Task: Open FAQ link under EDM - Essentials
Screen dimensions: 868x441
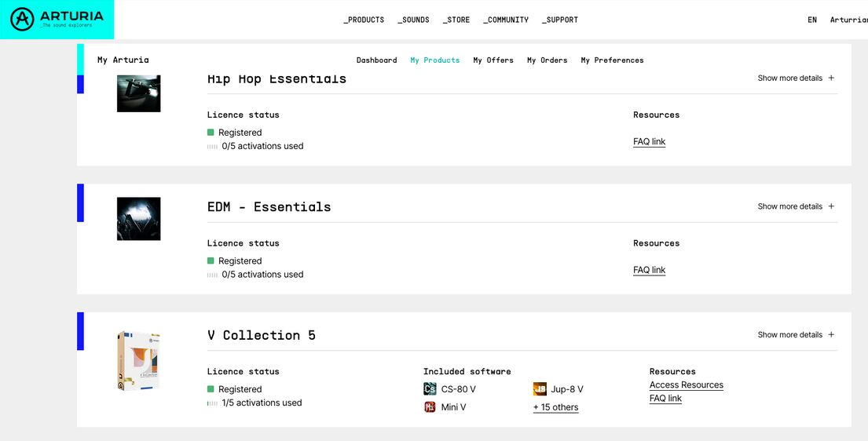Action: tap(649, 270)
